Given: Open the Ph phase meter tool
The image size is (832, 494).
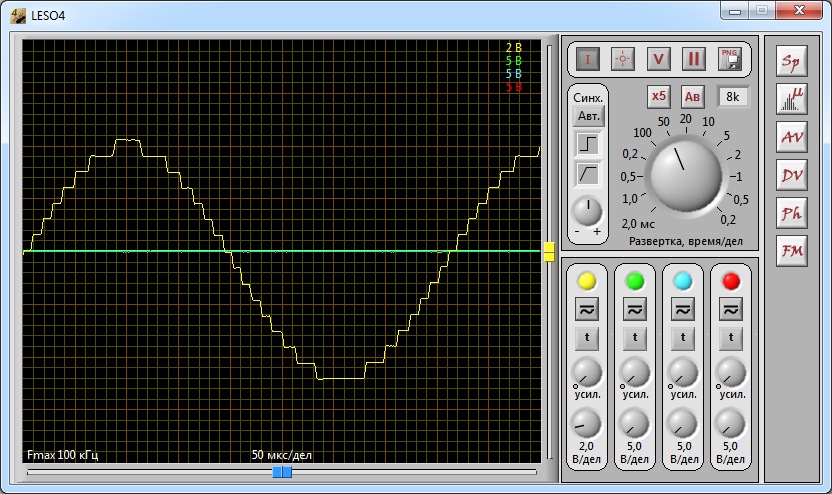Looking at the screenshot, I should [792, 213].
